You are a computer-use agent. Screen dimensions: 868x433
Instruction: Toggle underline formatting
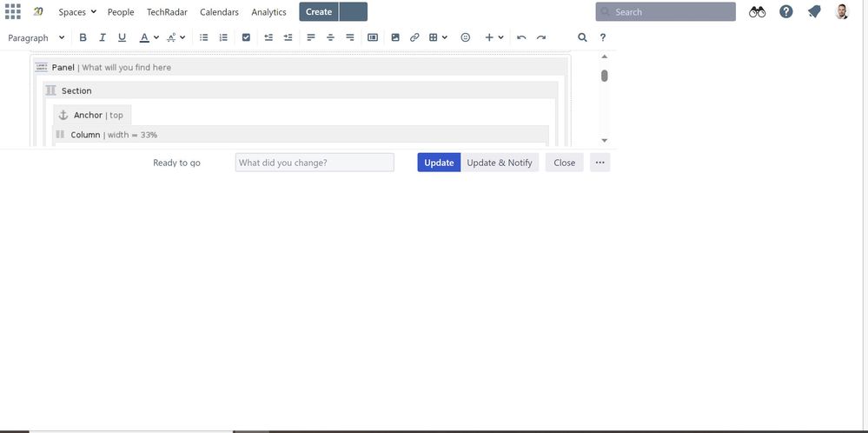pos(122,37)
